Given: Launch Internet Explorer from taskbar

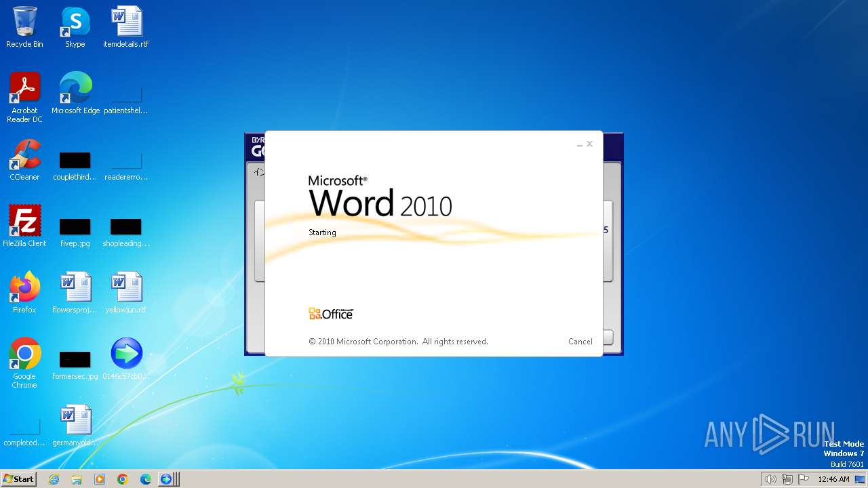Looking at the screenshot, I should (x=54, y=479).
